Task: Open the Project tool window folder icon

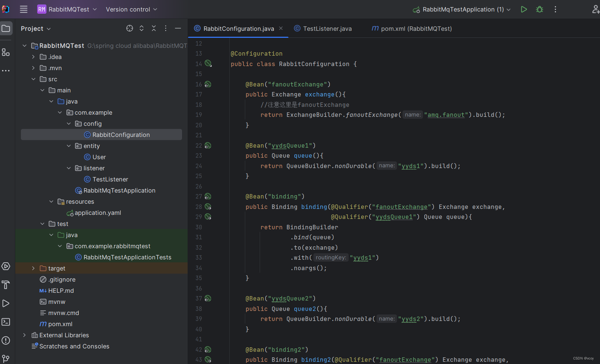Action: point(6,28)
